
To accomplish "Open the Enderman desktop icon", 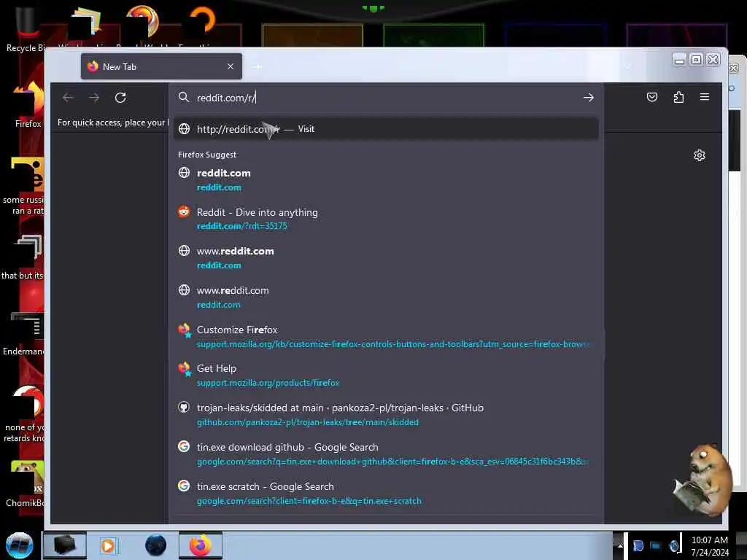I will pos(23,334).
